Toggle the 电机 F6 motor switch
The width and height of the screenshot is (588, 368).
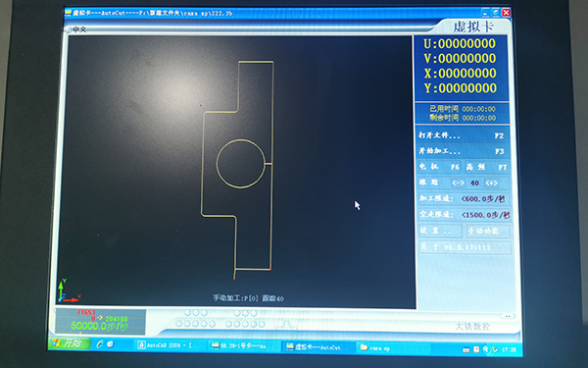pyautogui.click(x=439, y=167)
